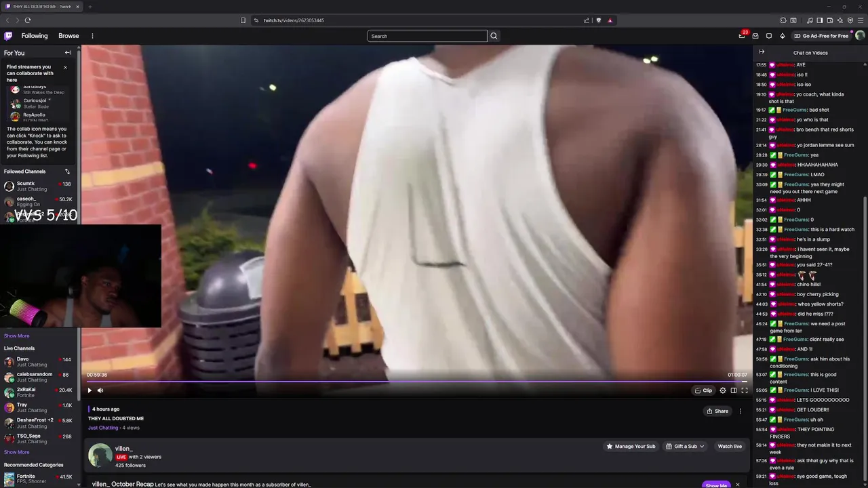Viewport: 868px width, 488px height.
Task: Open Brave Leo AI sparkle icon
Action: pyautogui.click(x=840, y=20)
